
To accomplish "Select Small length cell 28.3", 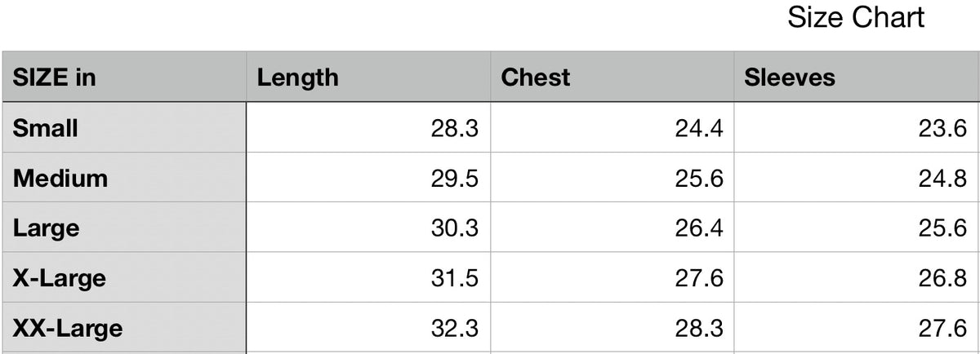I will coord(454,128).
